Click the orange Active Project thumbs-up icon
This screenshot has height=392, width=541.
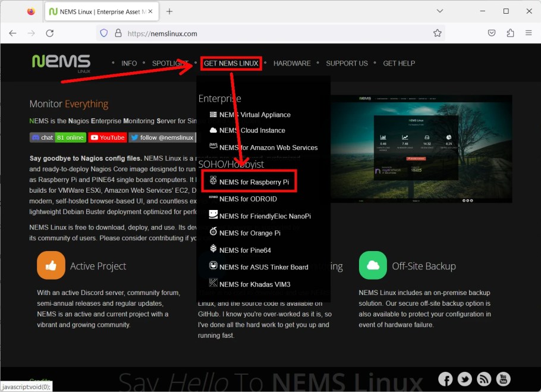pos(51,266)
